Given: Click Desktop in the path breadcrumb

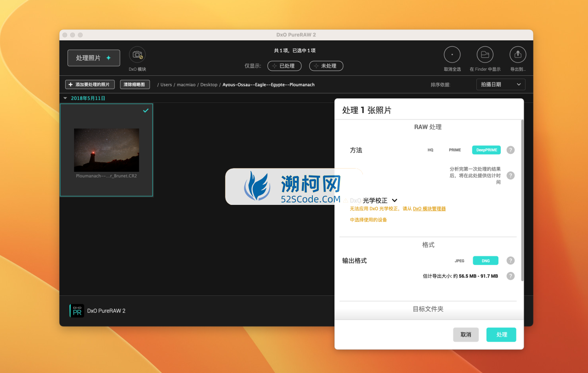Looking at the screenshot, I should click(x=209, y=85).
